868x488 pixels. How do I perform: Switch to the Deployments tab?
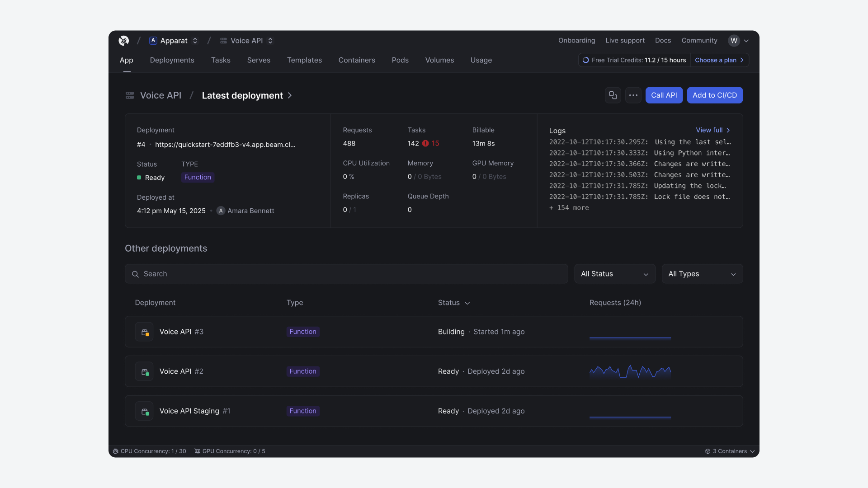[x=172, y=60]
